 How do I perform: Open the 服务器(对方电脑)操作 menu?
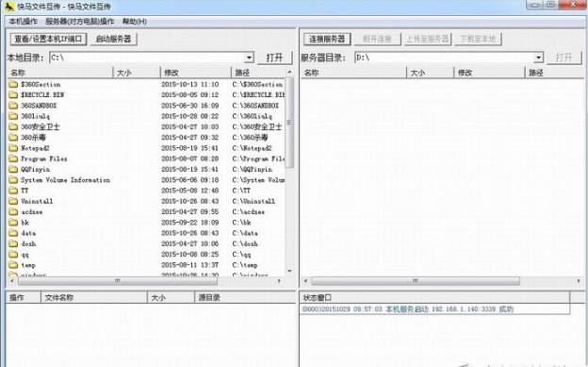point(79,22)
